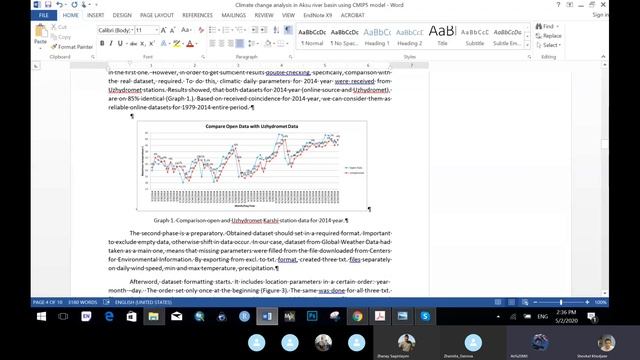Click the Zoom In plus button
The width and height of the screenshot is (640, 360).
click(x=587, y=302)
